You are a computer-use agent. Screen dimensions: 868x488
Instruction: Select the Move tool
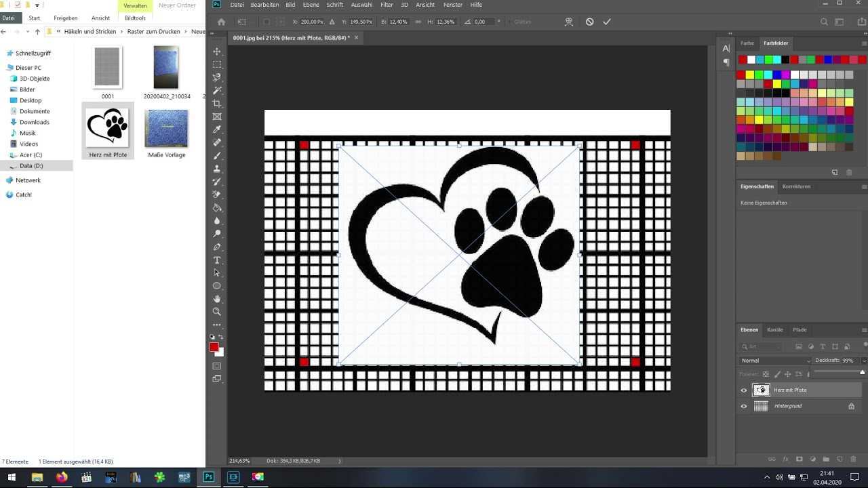tap(217, 52)
